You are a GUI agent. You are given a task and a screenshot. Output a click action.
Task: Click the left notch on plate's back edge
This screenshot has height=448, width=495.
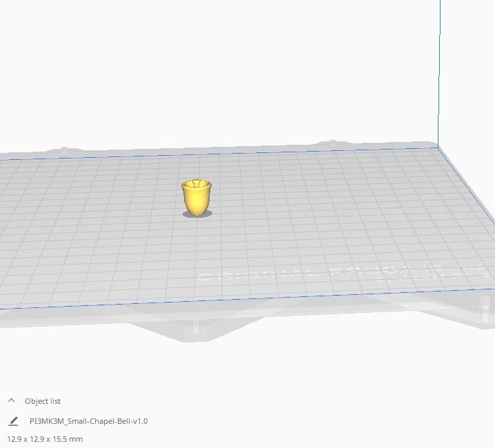[x=64, y=148]
